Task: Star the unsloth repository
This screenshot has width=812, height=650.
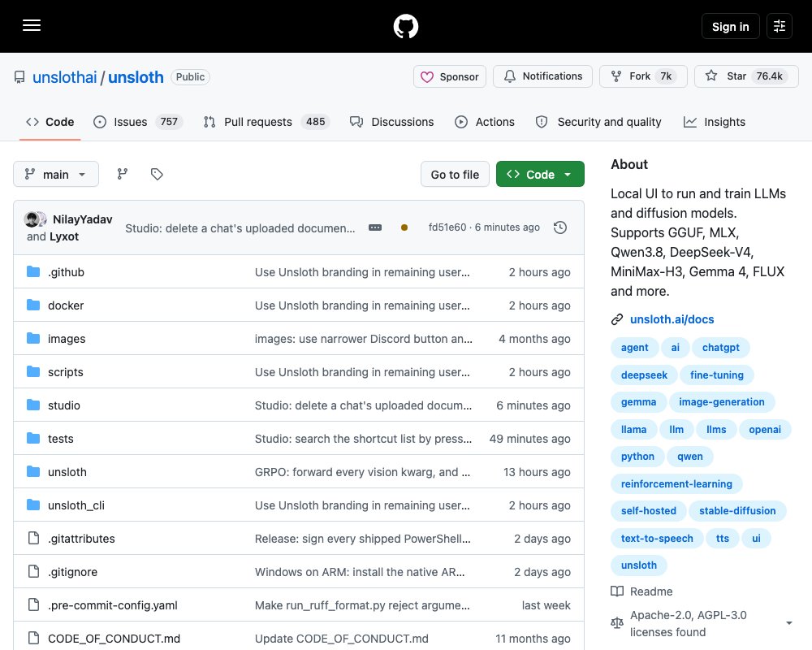Action: click(x=746, y=76)
